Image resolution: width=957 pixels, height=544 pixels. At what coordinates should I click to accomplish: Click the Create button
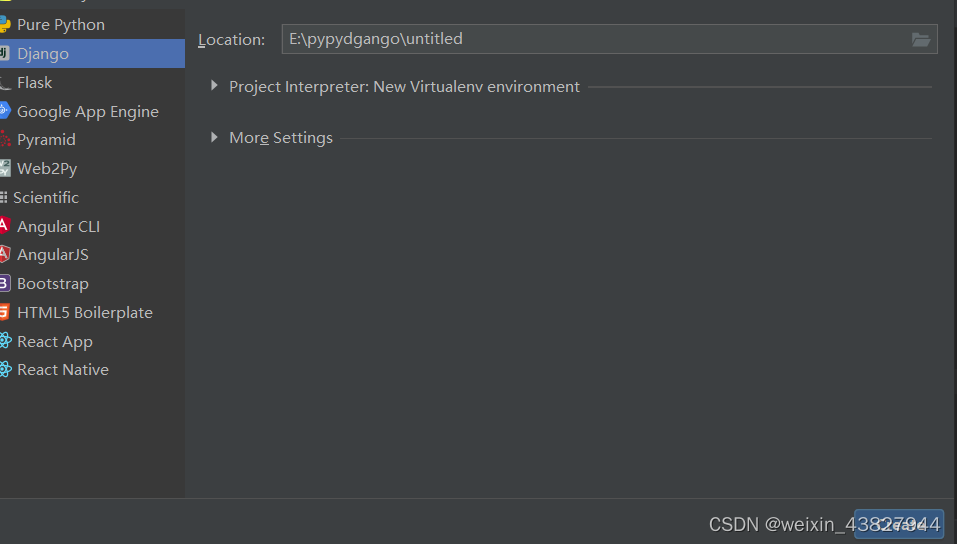click(x=898, y=524)
